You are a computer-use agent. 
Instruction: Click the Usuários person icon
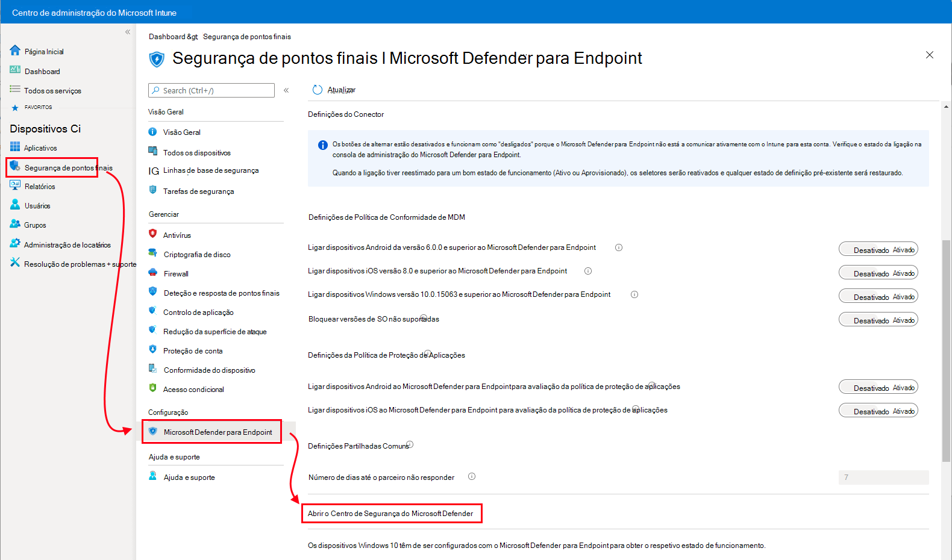coord(15,205)
